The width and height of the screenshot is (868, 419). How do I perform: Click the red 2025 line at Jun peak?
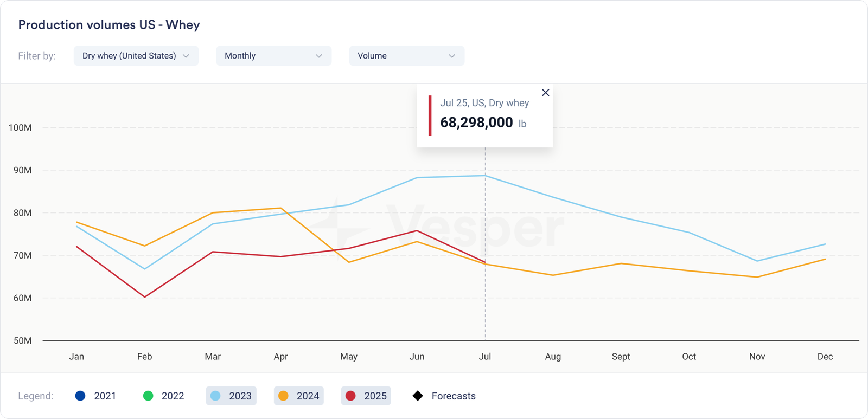[x=417, y=231]
